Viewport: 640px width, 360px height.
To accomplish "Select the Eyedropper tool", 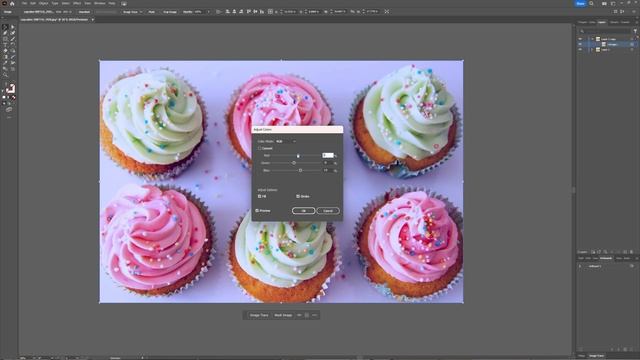I will (x=5, y=63).
